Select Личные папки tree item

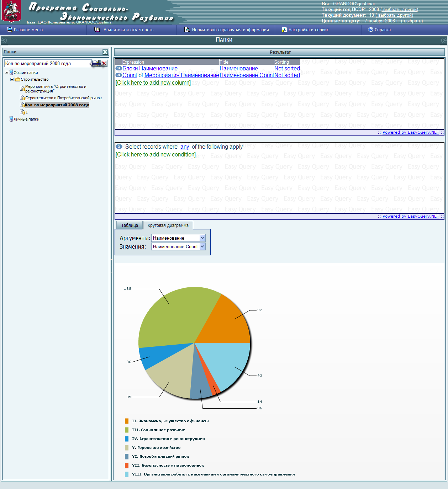point(26,119)
